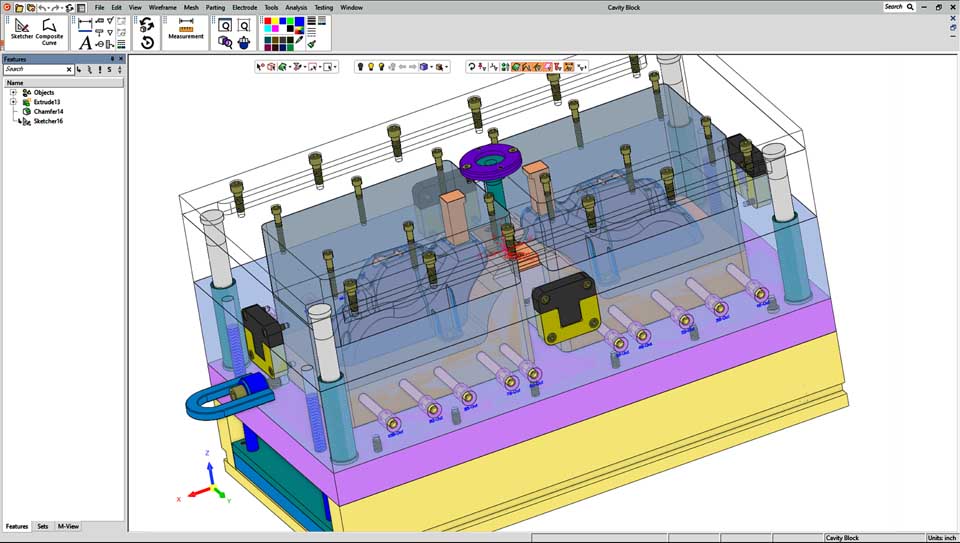960x543 pixels.
Task: Click the pick cursor icon in view toolbar
Action: coord(260,67)
